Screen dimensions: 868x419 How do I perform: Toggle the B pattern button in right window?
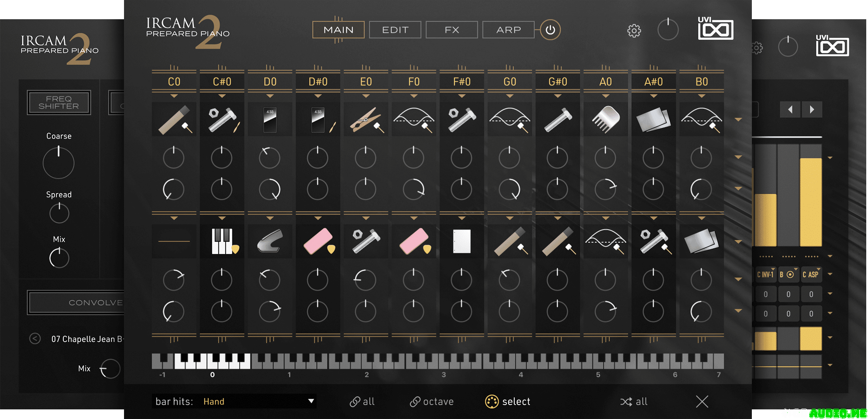(788, 275)
